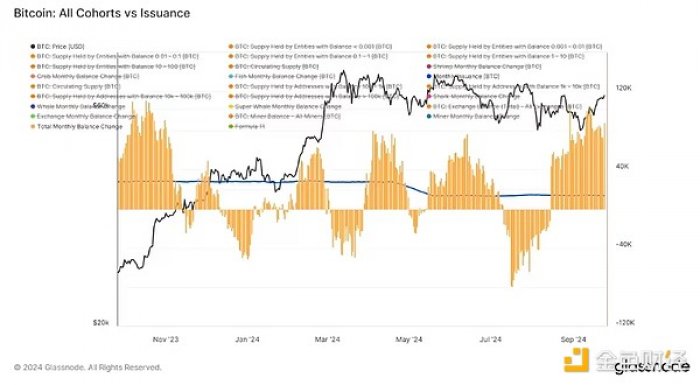Click the black BTC Price legend dot

pyautogui.click(x=33, y=46)
